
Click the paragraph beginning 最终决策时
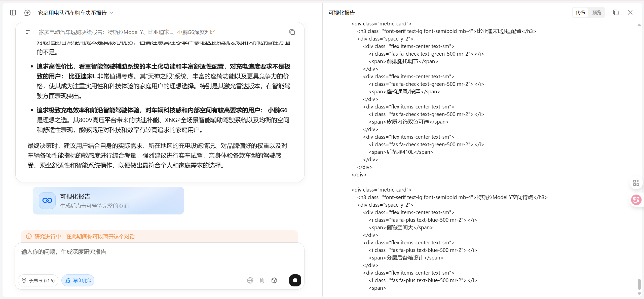158,156
